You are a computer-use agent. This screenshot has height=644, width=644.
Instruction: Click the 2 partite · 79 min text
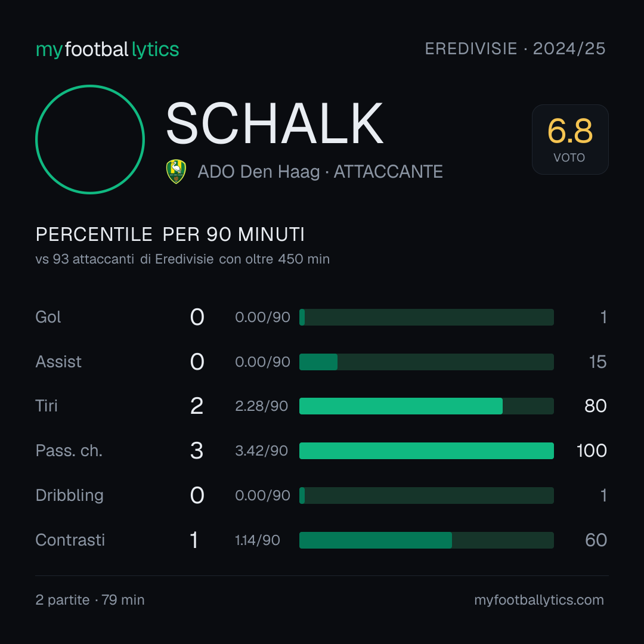click(x=90, y=600)
